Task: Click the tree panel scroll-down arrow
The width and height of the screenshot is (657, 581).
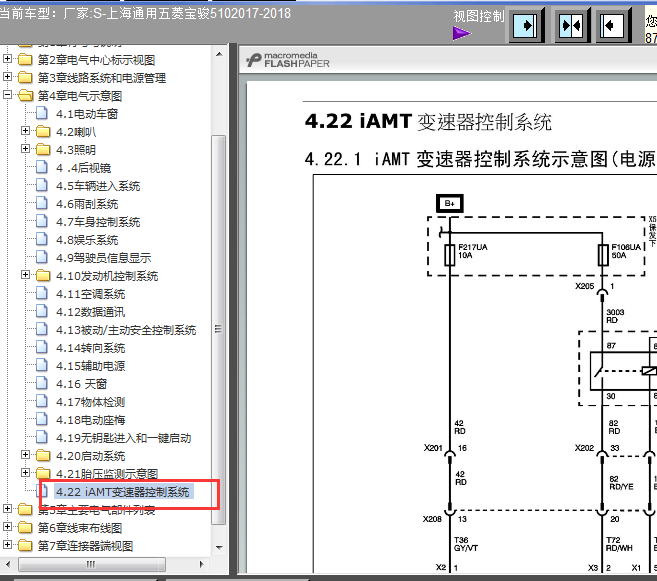Action: [x=219, y=547]
